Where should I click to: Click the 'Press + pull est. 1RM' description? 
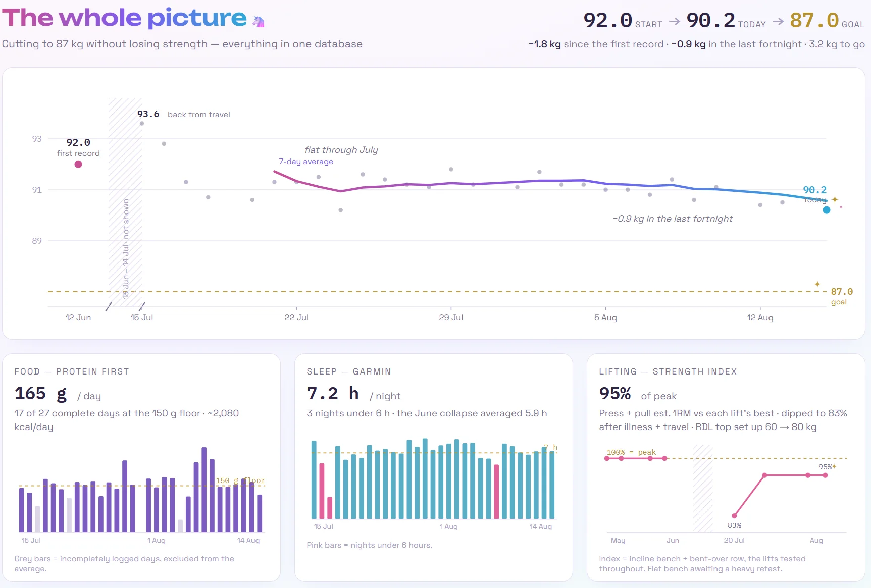(723, 420)
